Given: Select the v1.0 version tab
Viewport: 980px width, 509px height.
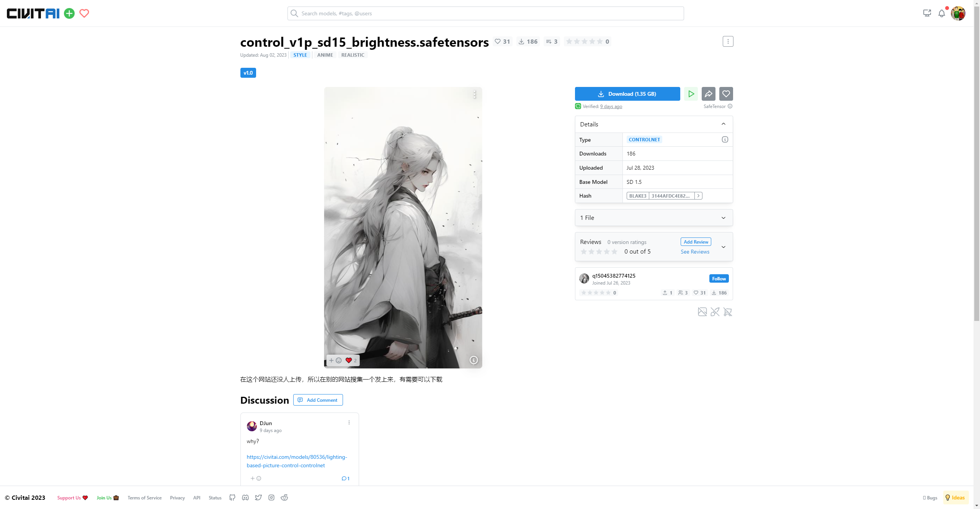Looking at the screenshot, I should click(248, 73).
